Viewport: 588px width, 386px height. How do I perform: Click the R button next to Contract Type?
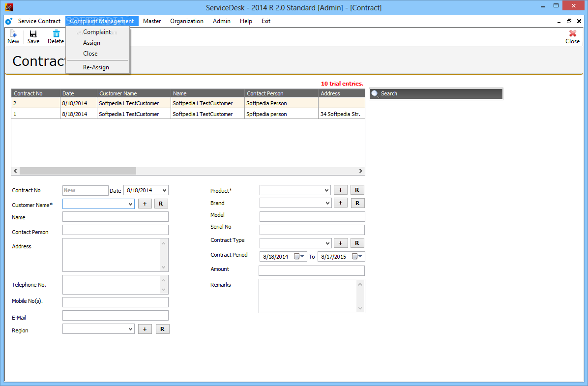(x=357, y=243)
